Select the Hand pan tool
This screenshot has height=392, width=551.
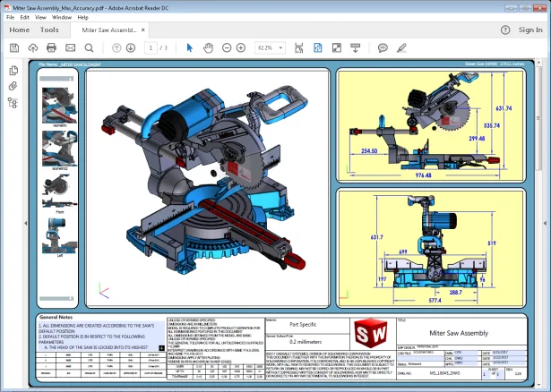click(x=208, y=47)
